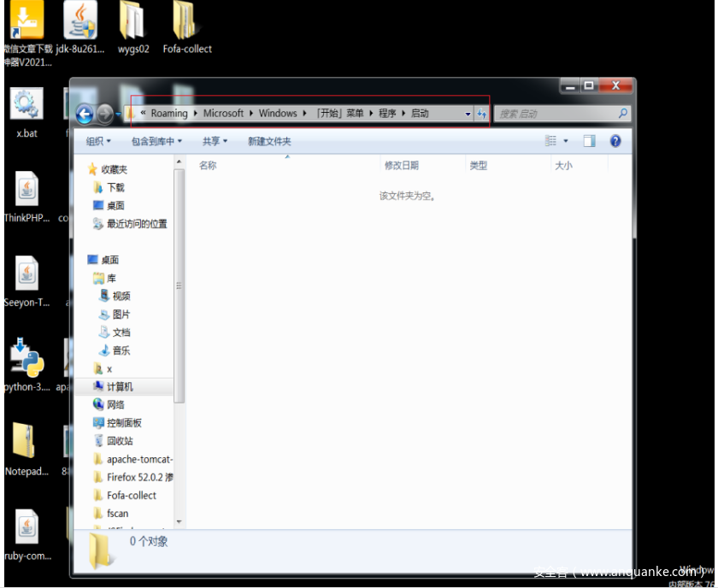This screenshot has height=588, width=718.
Task: Open the 包含到库中 menu
Action: [156, 141]
